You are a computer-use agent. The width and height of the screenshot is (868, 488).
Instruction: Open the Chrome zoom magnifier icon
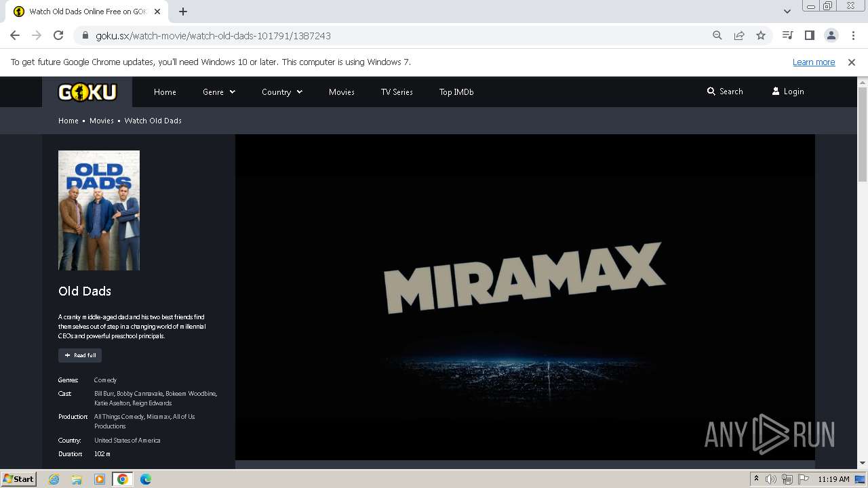(717, 35)
